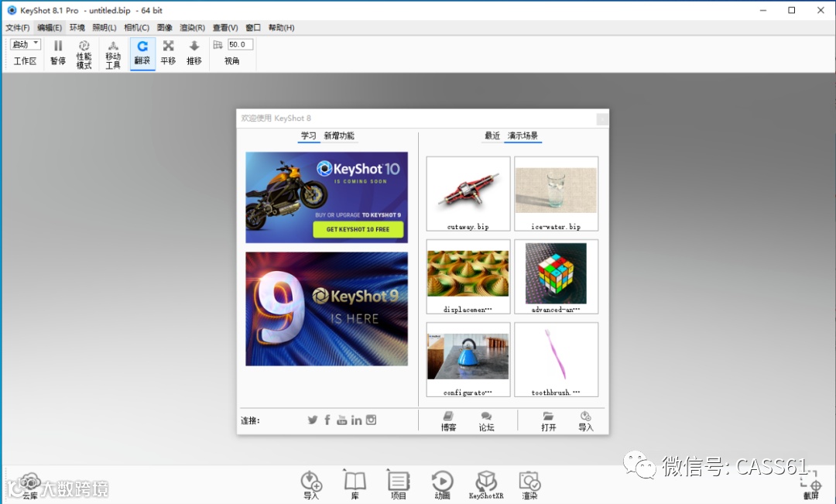
Task: Close the 欢迎使用 KeyShot 8 dialog
Action: 602,119
